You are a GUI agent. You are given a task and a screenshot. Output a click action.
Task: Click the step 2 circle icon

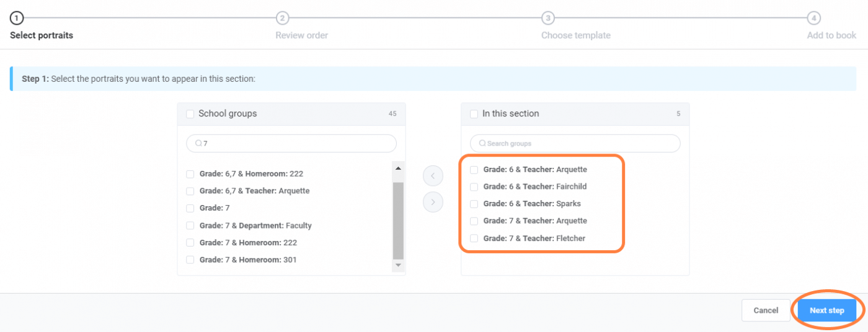283,18
